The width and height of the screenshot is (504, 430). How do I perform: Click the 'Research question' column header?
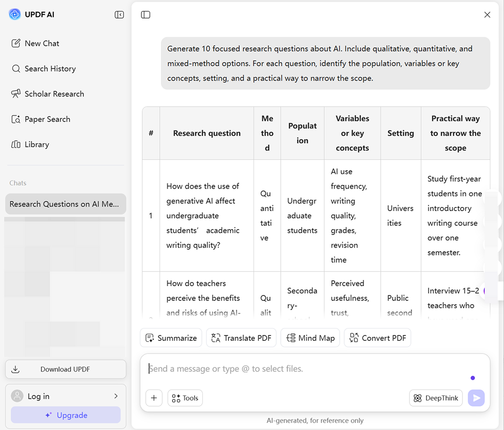(x=207, y=133)
